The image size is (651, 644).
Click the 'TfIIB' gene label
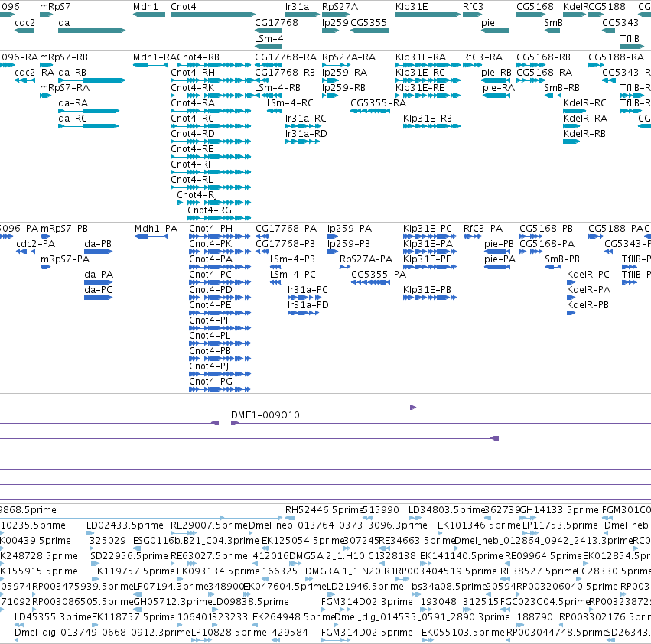coord(630,38)
